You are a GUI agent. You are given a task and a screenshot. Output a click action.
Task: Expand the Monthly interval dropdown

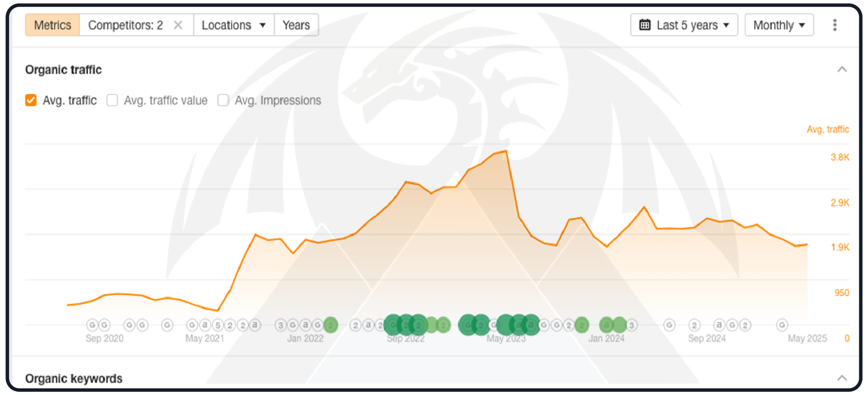[x=779, y=25]
